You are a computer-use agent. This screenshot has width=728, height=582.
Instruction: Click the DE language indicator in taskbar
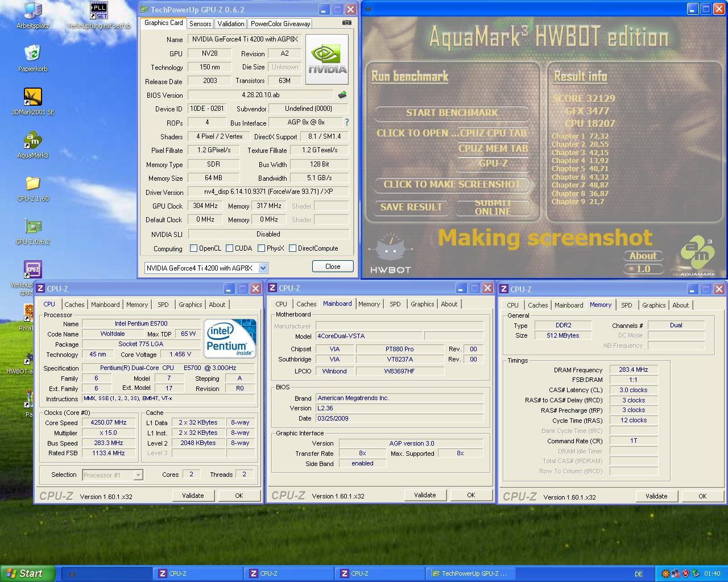click(x=638, y=574)
